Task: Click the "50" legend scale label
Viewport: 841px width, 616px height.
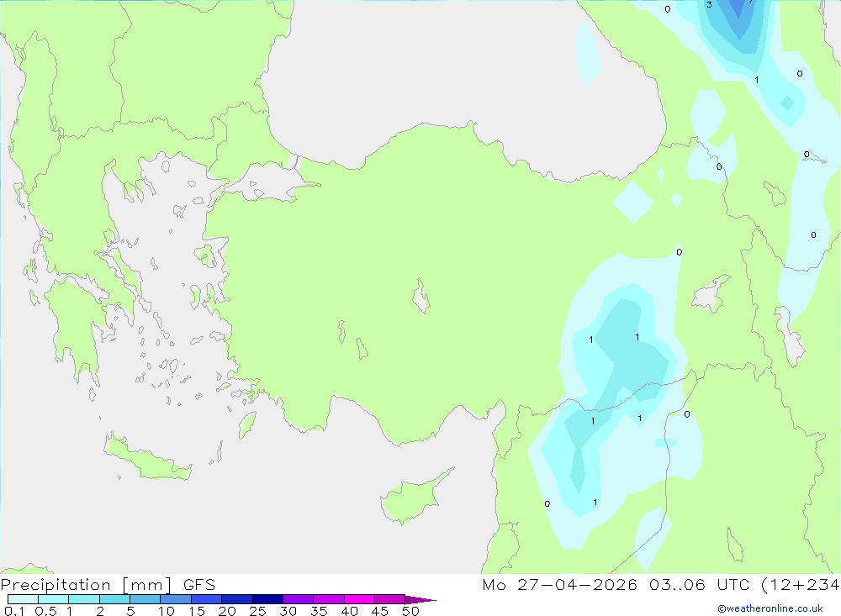Action: (410, 611)
